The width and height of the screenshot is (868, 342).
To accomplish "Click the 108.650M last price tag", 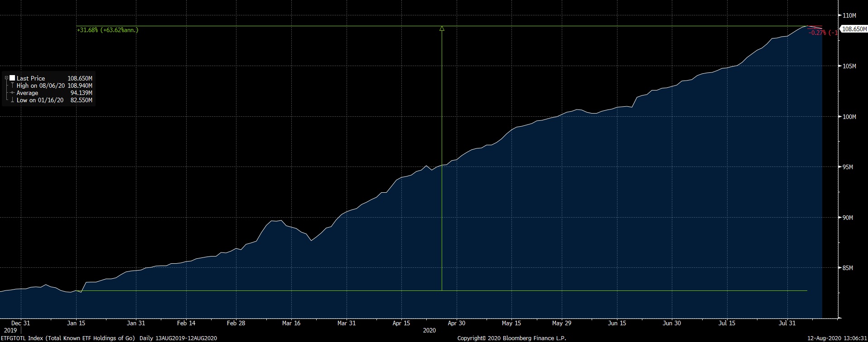I will pos(854,29).
